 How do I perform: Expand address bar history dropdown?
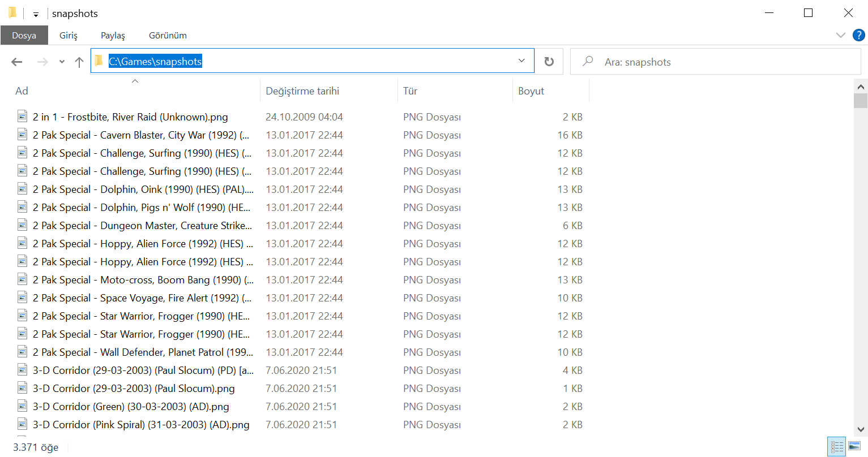[521, 61]
